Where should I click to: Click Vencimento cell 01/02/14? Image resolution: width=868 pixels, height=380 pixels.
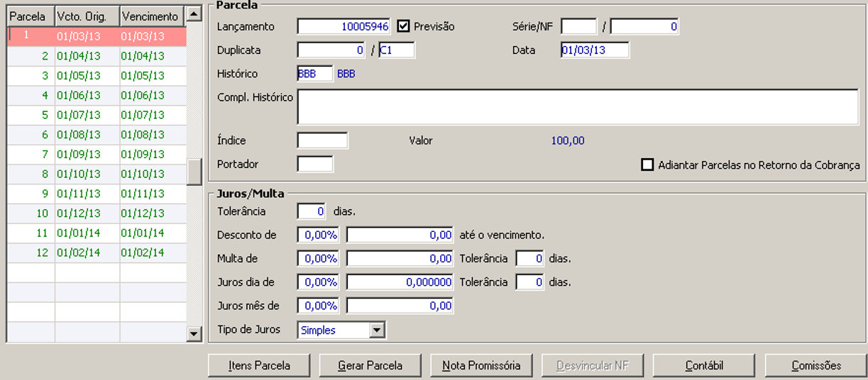pos(153,253)
